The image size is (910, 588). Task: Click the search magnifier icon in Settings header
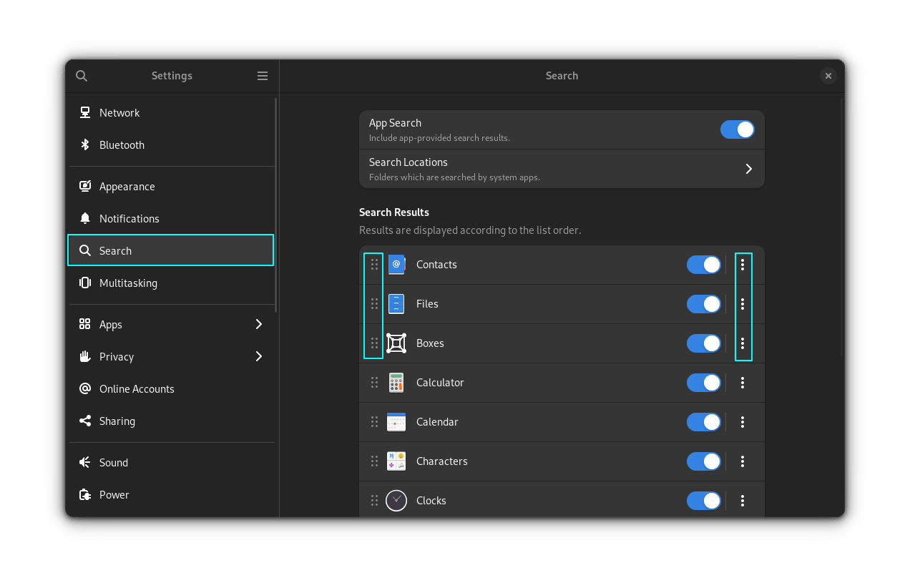click(x=82, y=76)
